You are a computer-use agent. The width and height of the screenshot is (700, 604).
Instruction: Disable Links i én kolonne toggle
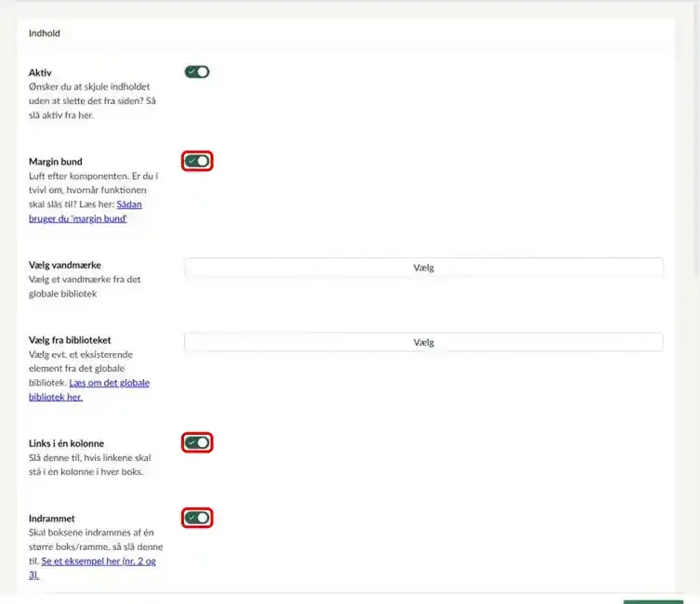pyautogui.click(x=197, y=442)
